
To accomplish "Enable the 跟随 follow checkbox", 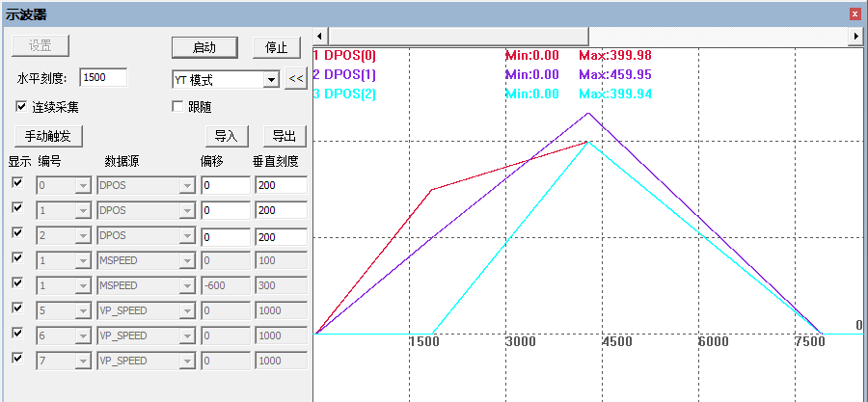I will 177,106.
